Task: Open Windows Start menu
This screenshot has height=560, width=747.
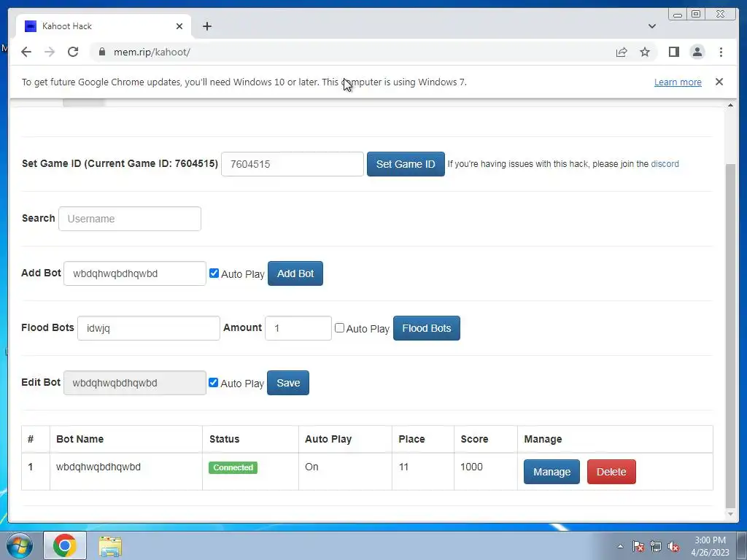Action: click(x=19, y=545)
